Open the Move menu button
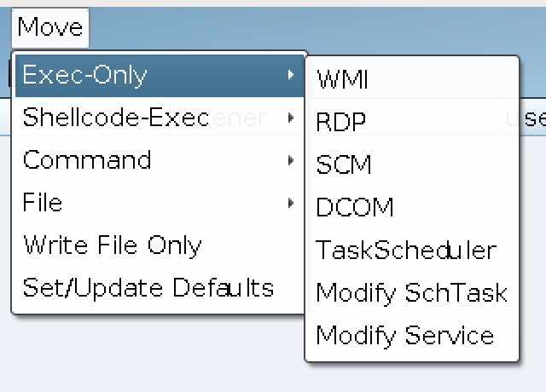Viewport: 546px width, 392px height. pyautogui.click(x=50, y=28)
